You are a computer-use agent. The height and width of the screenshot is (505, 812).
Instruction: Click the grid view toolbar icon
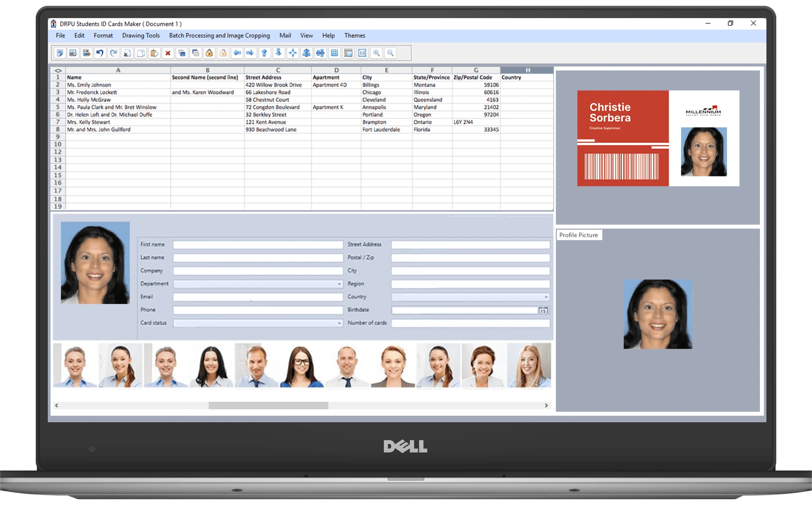[335, 53]
